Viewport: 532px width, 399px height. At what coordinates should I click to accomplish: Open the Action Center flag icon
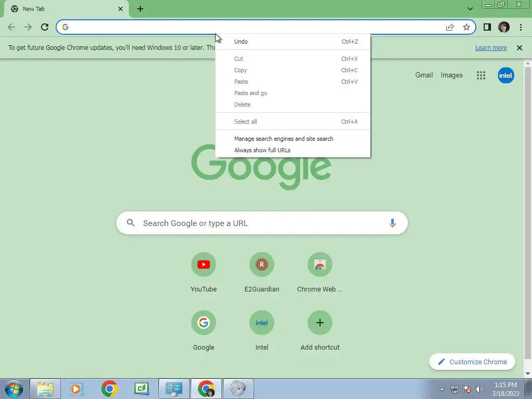tap(467, 389)
